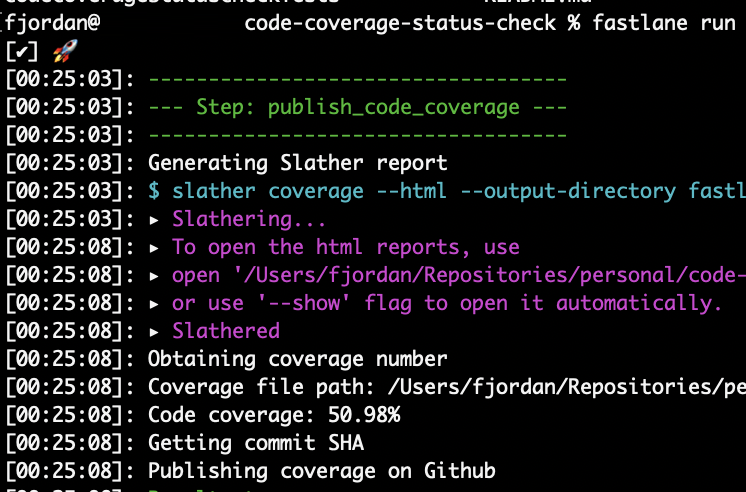Click the rocket emoji after the checkmark
Image resolution: width=746 pixels, height=492 pixels.
coord(65,50)
